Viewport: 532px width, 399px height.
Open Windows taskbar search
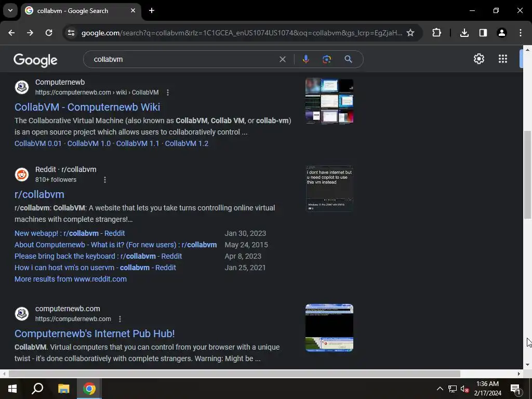[37, 389]
